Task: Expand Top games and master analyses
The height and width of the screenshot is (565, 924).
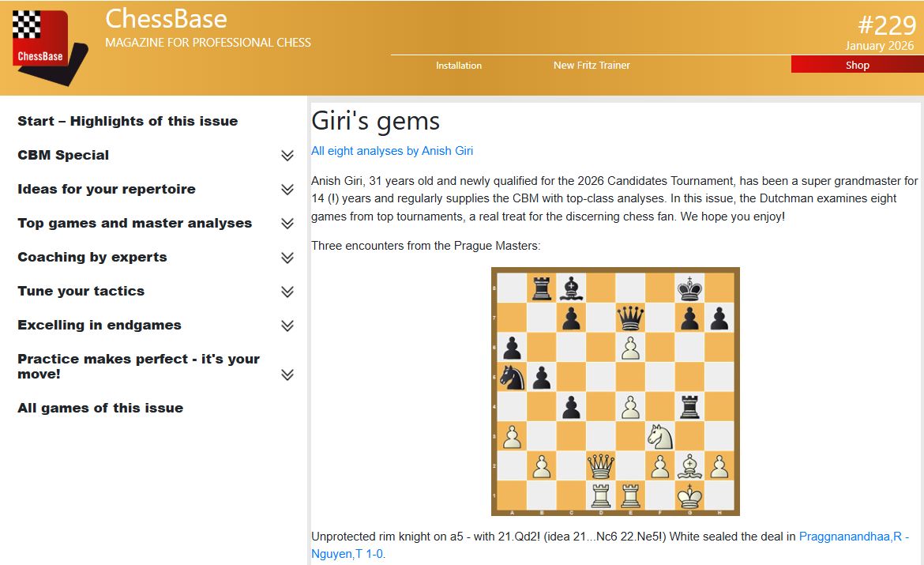Action: (x=287, y=224)
